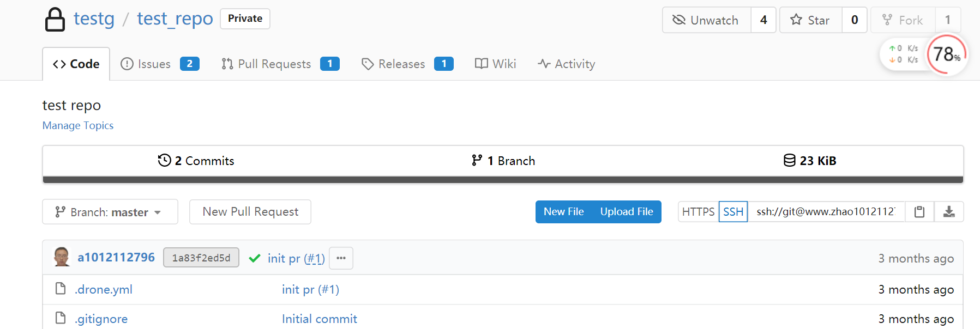Click the .gitignore file icon
The image size is (980, 329).
pos(61,318)
